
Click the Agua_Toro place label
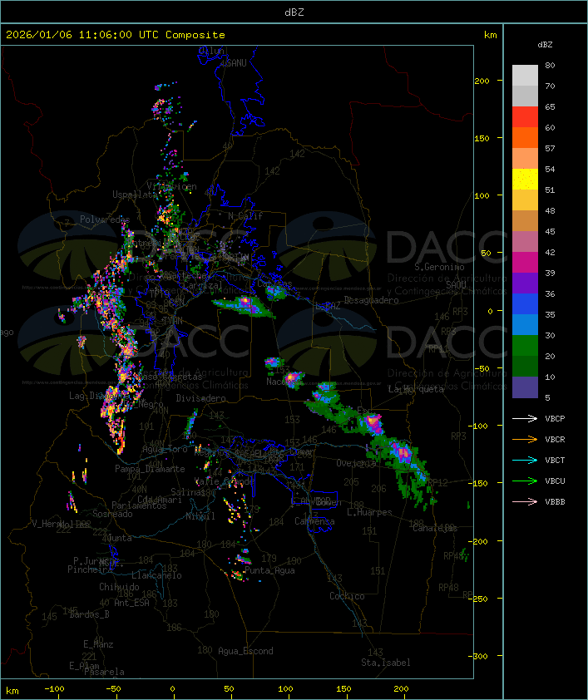[165, 449]
